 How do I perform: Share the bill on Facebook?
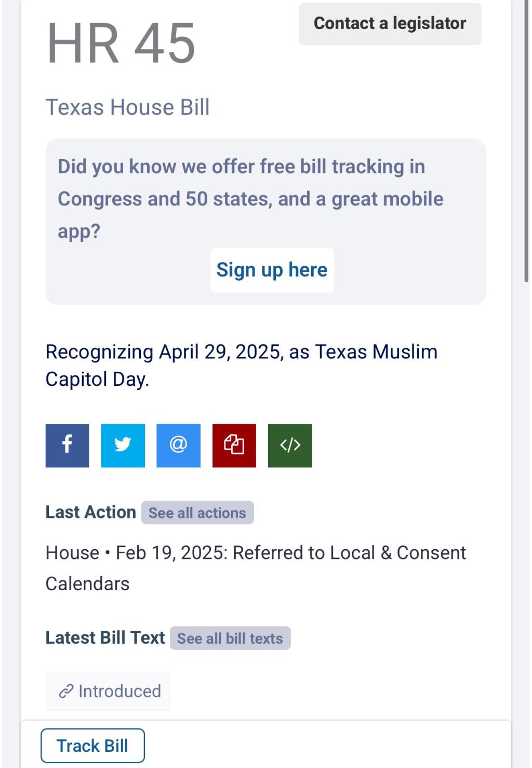coord(67,445)
